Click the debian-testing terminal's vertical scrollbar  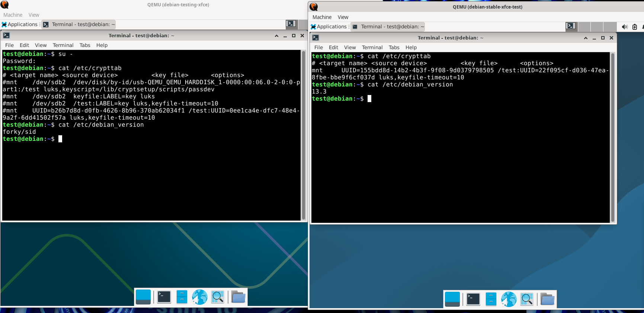(303, 135)
